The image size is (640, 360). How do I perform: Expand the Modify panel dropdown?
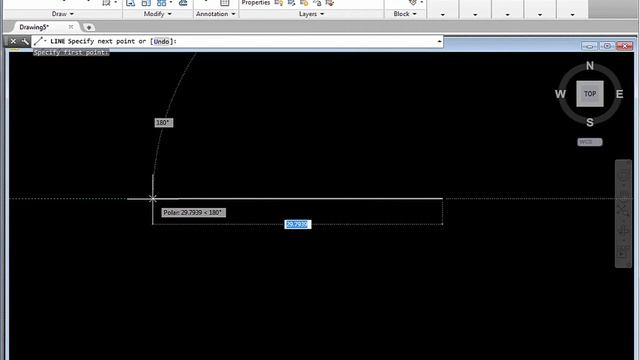tap(158, 14)
